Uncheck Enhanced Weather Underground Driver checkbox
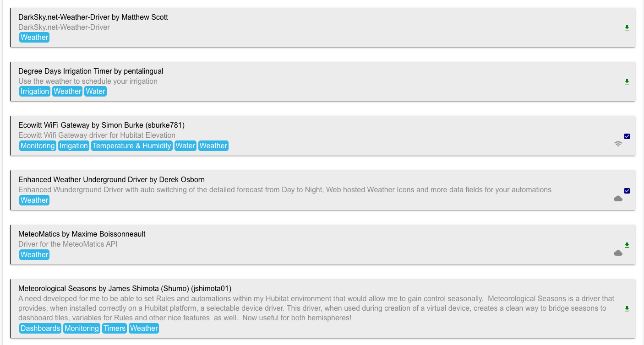This screenshot has height=345, width=644. (627, 191)
